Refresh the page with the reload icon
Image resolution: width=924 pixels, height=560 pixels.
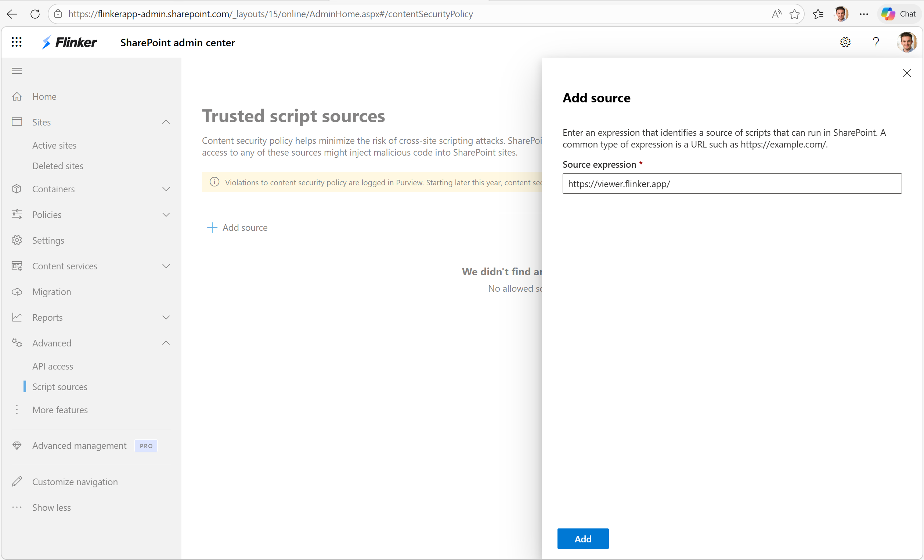[35, 14]
